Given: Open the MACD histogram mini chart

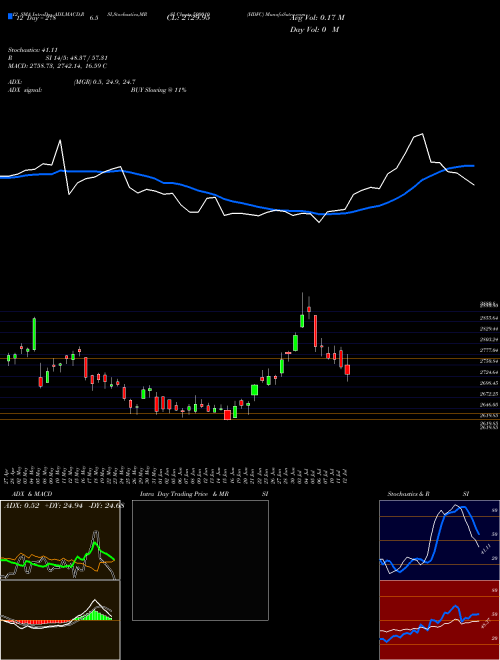Looking at the screenshot, I should click(60, 620).
